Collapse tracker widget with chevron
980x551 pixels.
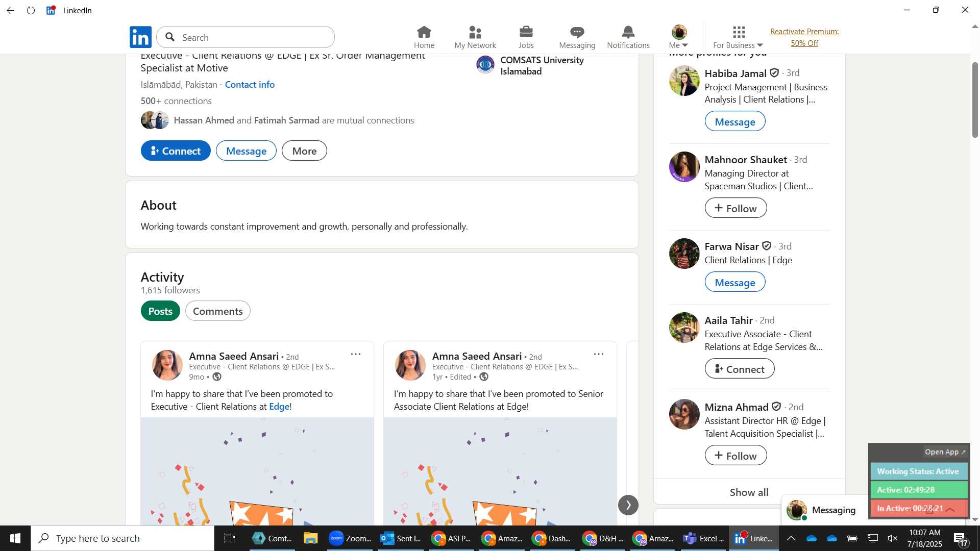point(950,509)
